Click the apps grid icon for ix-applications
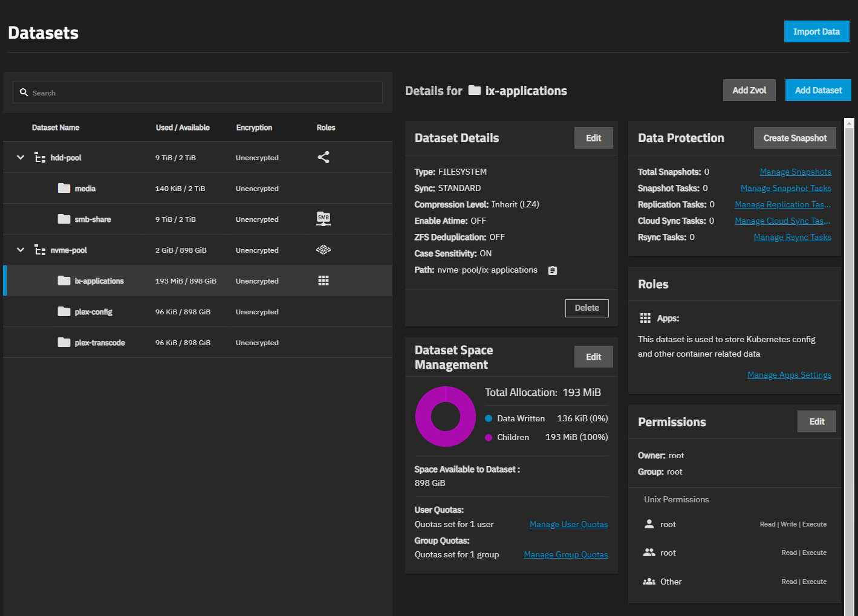858x616 pixels. click(x=323, y=280)
